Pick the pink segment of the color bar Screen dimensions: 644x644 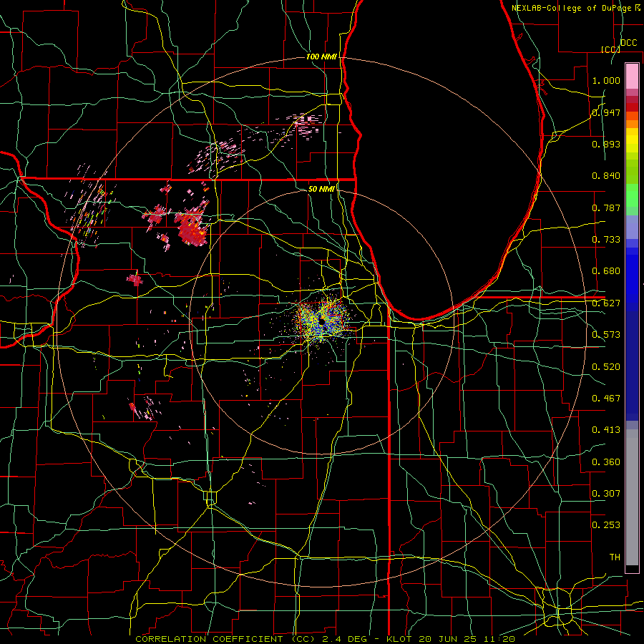632,77
